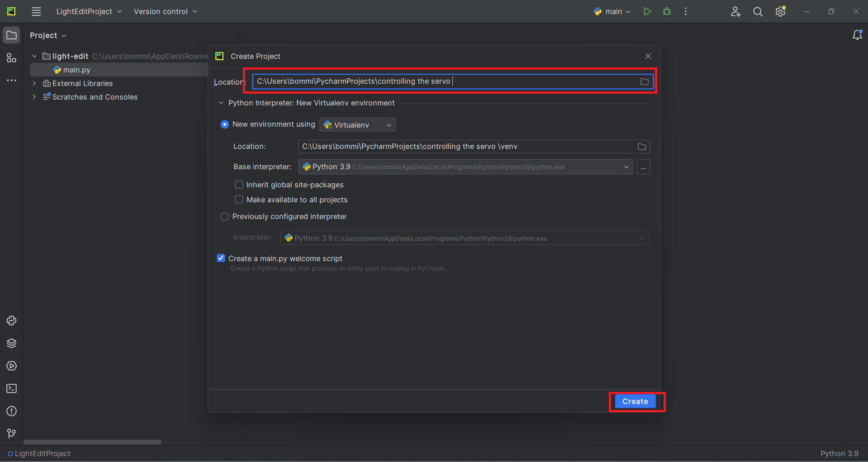The width and height of the screenshot is (868, 462).
Task: Select External Libraries tree item
Action: [82, 83]
